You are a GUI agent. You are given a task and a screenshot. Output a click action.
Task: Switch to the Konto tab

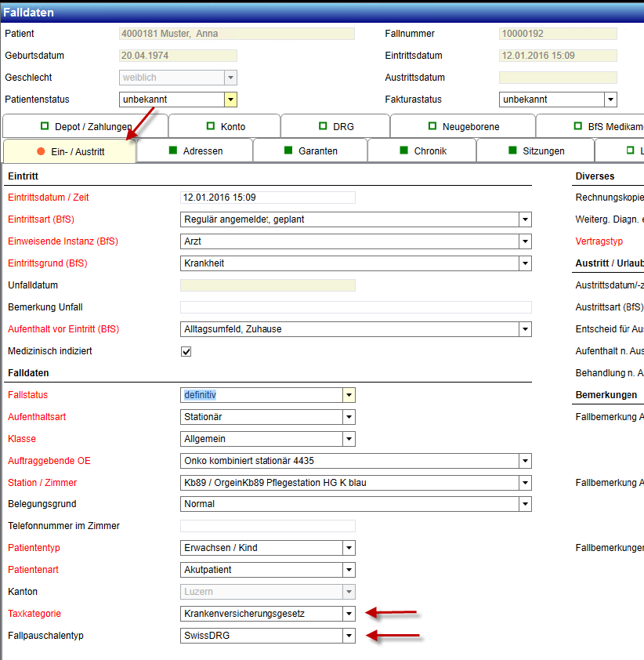[224, 126]
